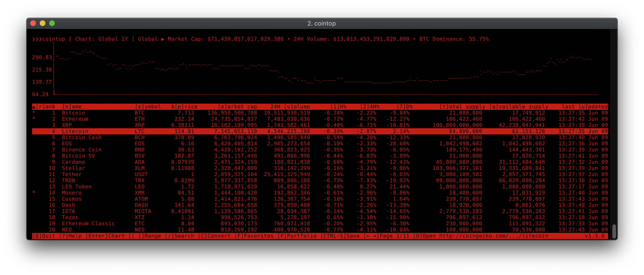Select the Ethereum row name
Screen dimensions: 644x275
click(75, 119)
